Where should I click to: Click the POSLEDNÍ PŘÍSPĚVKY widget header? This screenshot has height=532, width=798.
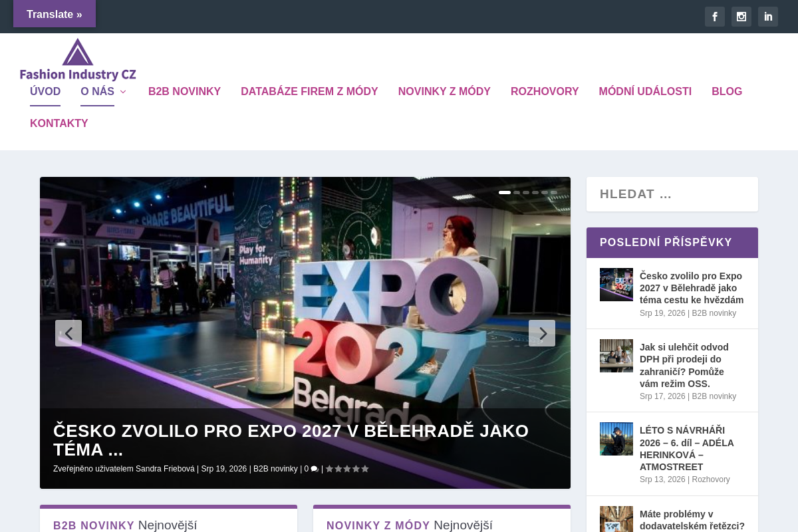672,243
